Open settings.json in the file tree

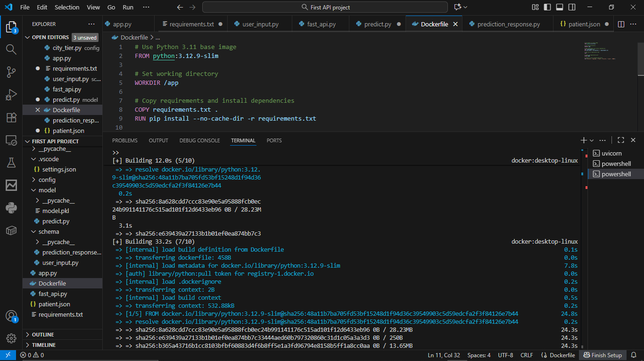59,169
